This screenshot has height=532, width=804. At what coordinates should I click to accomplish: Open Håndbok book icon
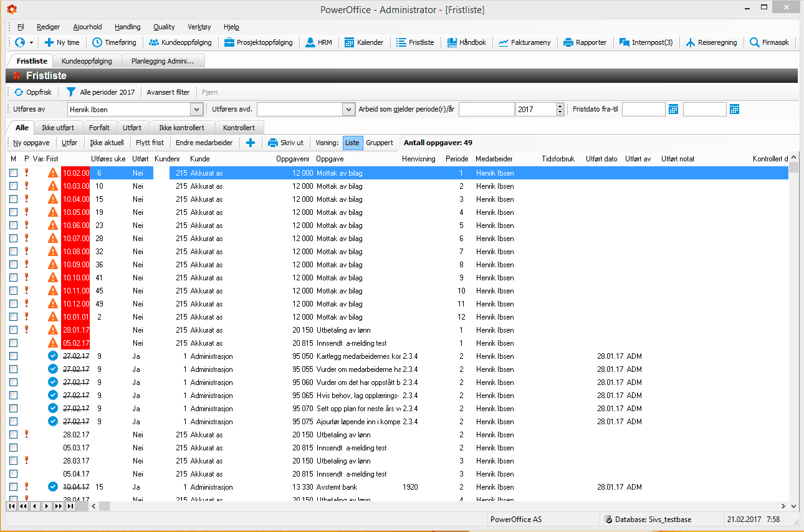tap(452, 42)
